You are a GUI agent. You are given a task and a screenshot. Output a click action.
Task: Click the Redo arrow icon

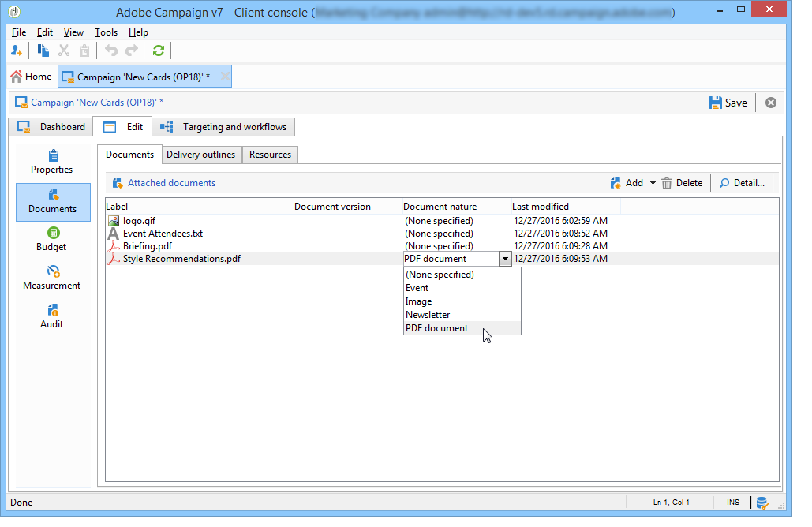coord(132,50)
